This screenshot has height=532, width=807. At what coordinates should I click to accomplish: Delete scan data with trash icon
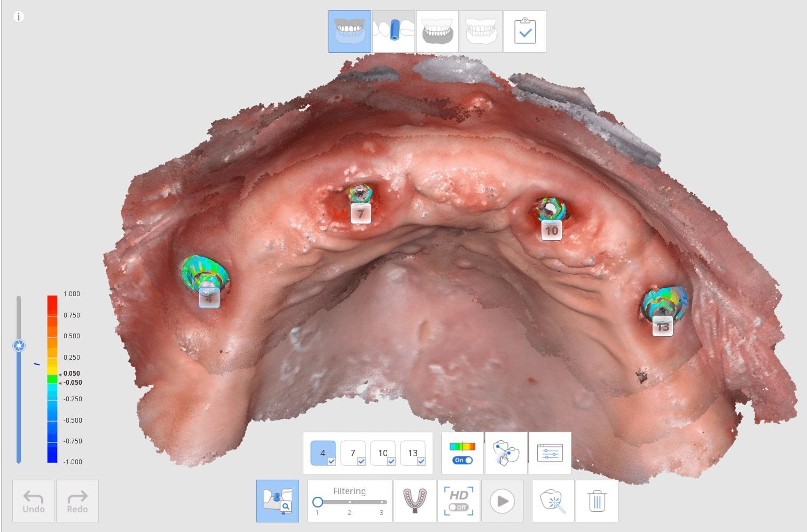[x=597, y=501]
